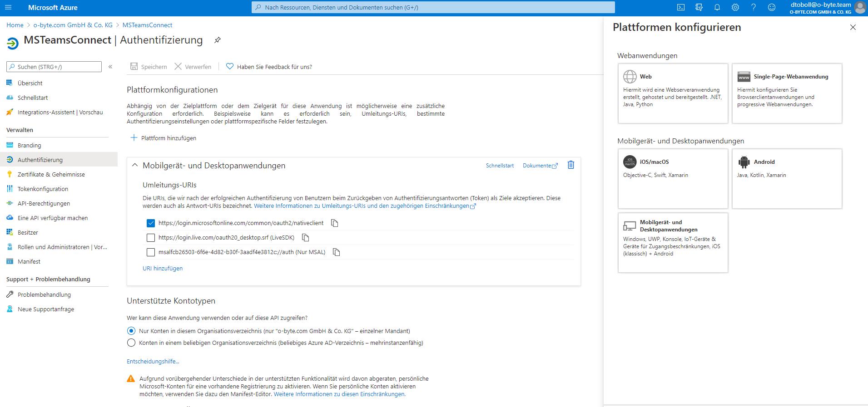The width and height of the screenshot is (868, 407).
Task: Close the Plattformen konfigurieren panel
Action: click(853, 27)
